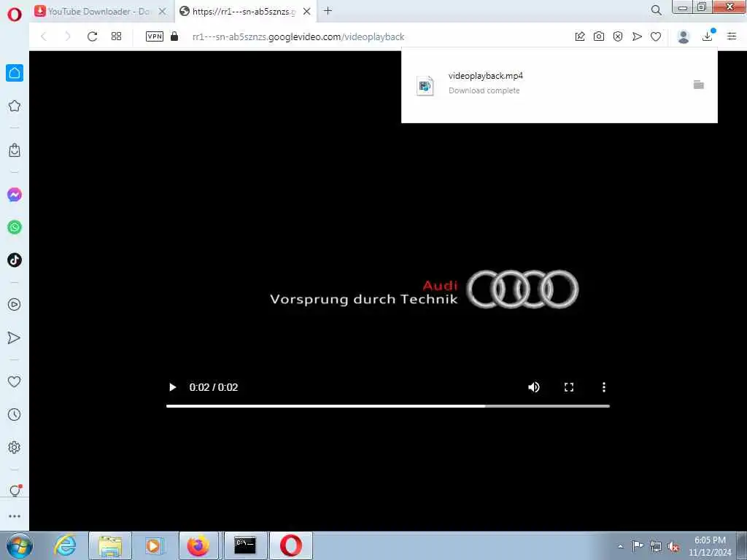Click the videoplayback.mp4 file icon
Viewport: 747px width, 560px height.
pos(425,86)
